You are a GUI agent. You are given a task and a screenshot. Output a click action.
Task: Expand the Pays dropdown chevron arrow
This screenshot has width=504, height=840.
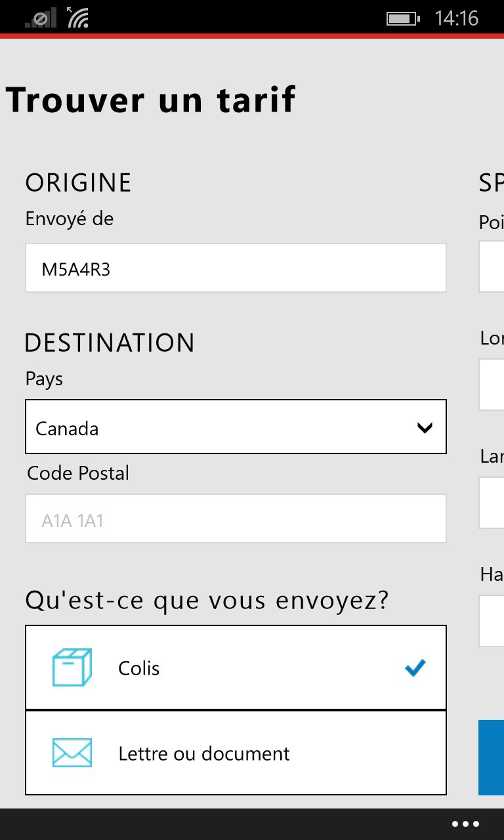(425, 428)
